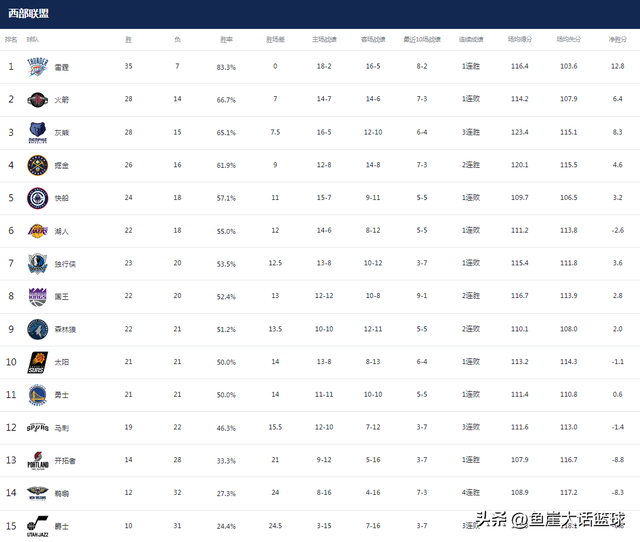Image resolution: width=640 pixels, height=542 pixels.
Task: Click the 123.4 points per game cell
Action: point(520,132)
